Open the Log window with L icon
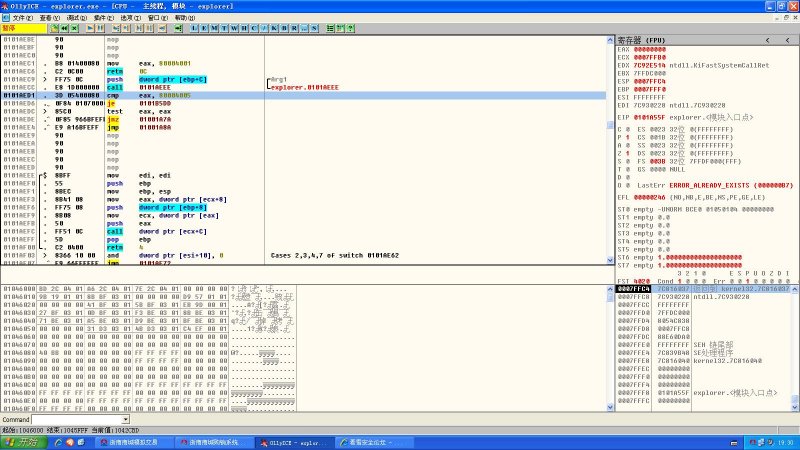800x450 pixels. click(x=194, y=28)
